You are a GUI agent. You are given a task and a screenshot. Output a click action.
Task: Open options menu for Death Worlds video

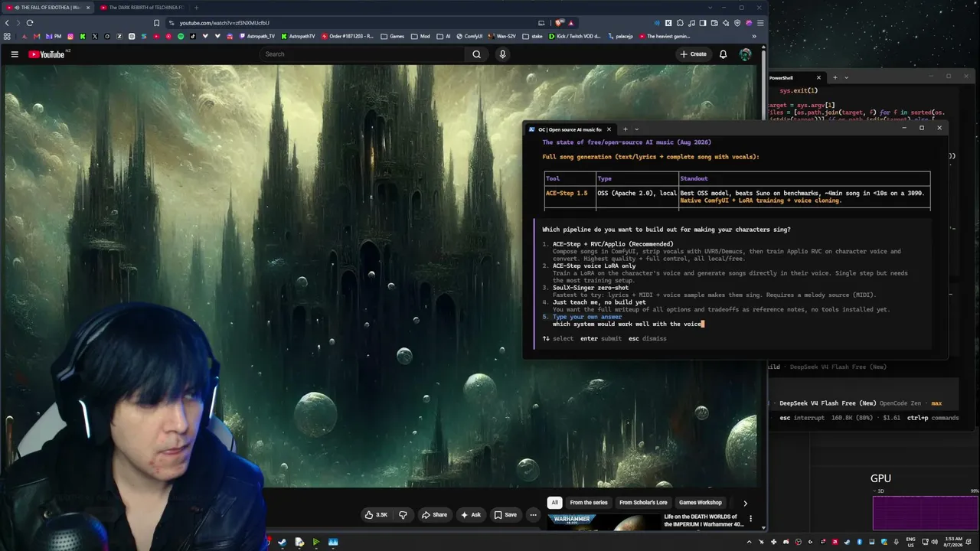(x=751, y=518)
